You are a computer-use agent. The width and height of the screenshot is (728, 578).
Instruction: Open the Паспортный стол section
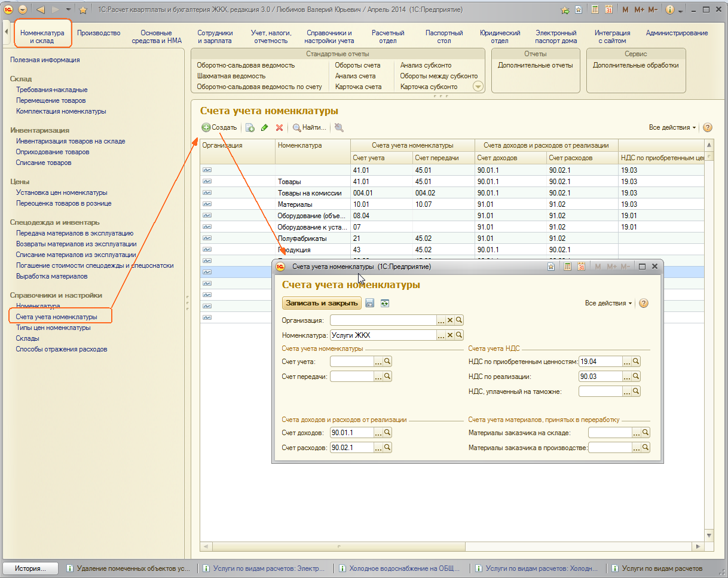(x=444, y=36)
